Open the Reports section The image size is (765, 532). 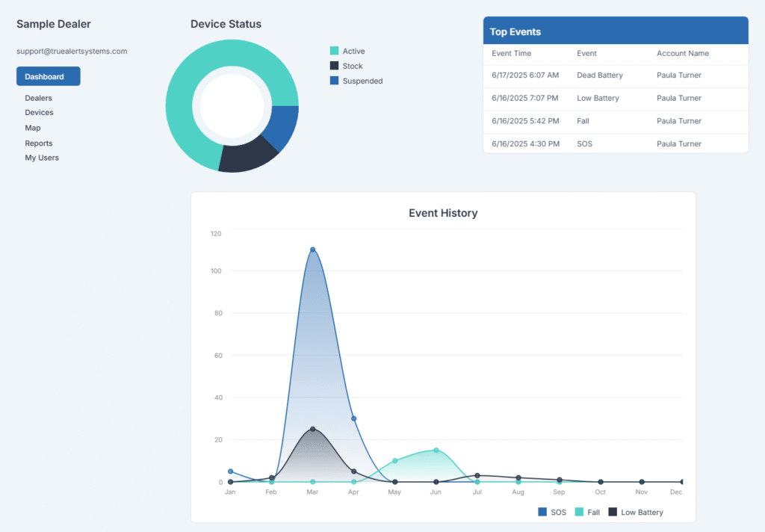pyautogui.click(x=38, y=143)
